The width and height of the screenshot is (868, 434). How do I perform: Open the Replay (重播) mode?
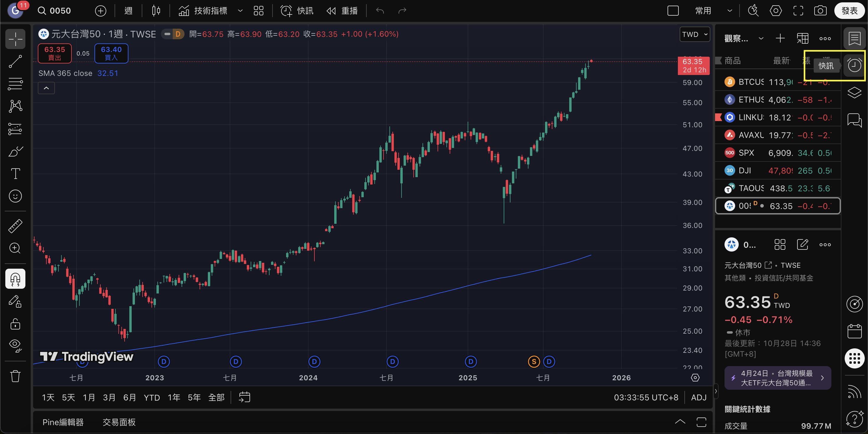coord(342,11)
